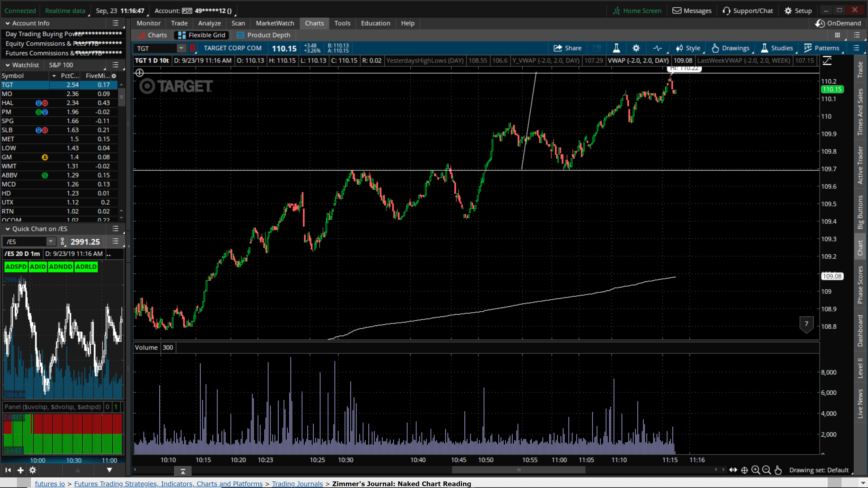Open the chart settings gear icon
The width and height of the screenshot is (868, 488).
(x=636, y=48)
